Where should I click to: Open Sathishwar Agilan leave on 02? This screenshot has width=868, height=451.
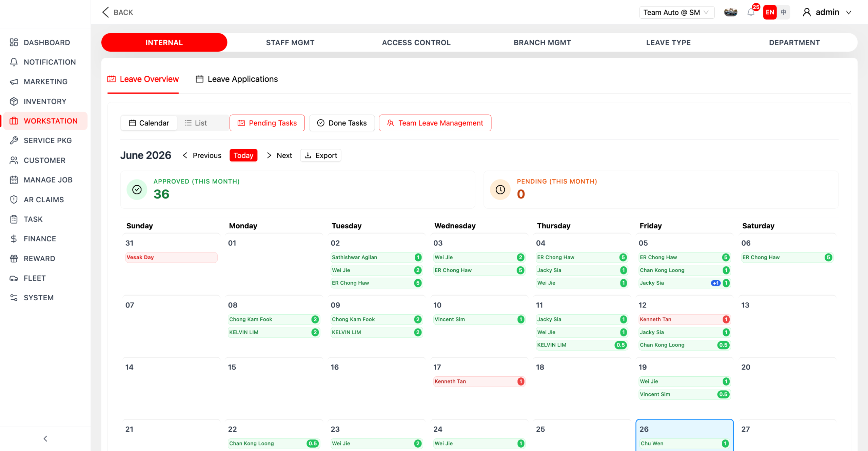[377, 257]
